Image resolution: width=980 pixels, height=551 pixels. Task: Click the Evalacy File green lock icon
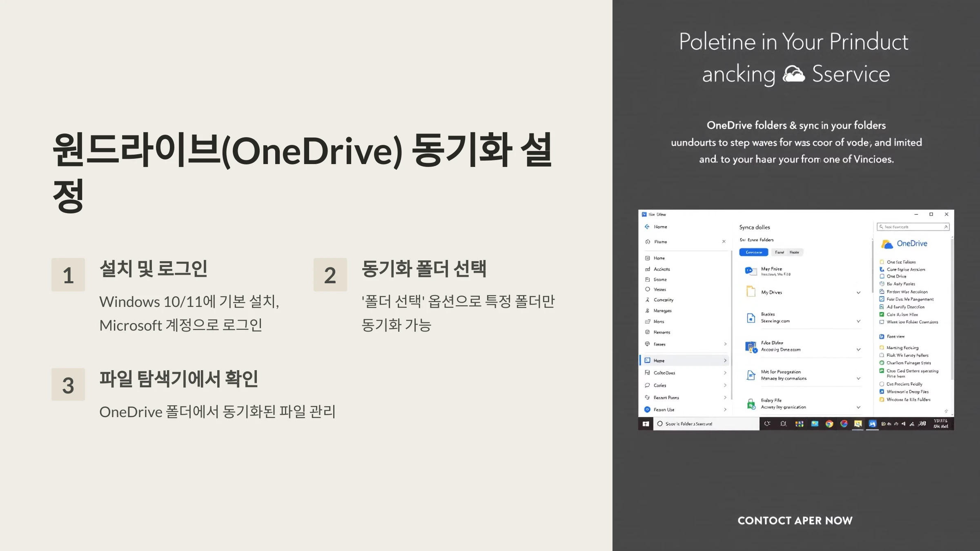tap(751, 404)
